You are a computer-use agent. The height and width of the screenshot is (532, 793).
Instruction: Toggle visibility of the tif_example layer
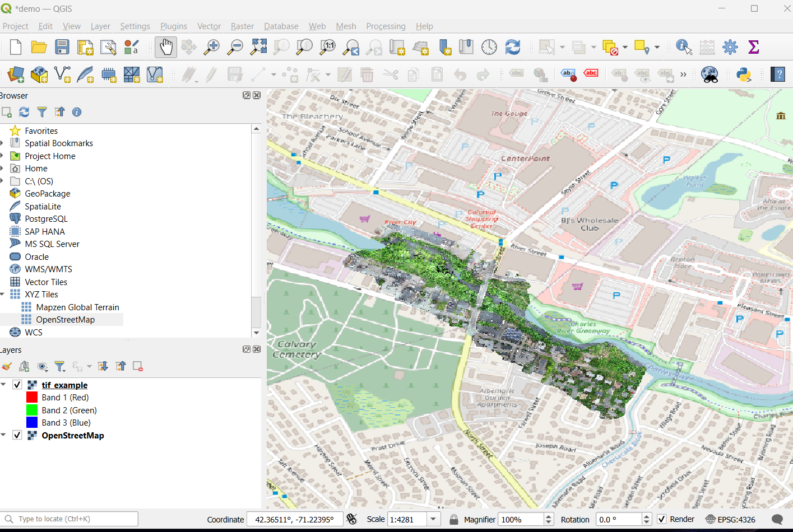tap(17, 385)
